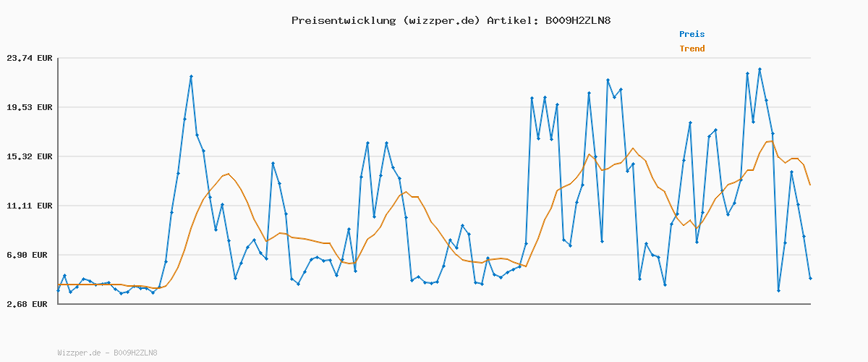
Task: Click the chart title Preisentwicklung text
Action: pyautogui.click(x=343, y=20)
